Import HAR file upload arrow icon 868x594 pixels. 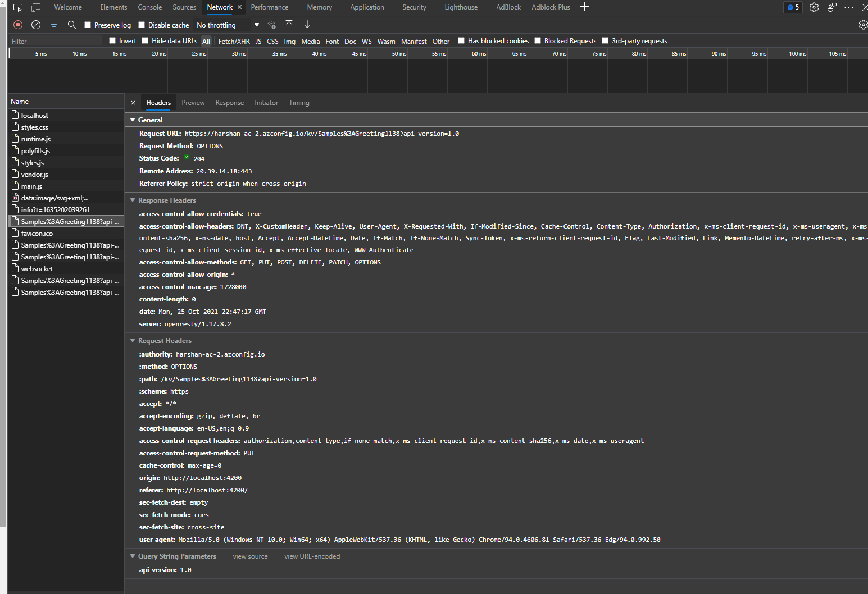pos(289,25)
